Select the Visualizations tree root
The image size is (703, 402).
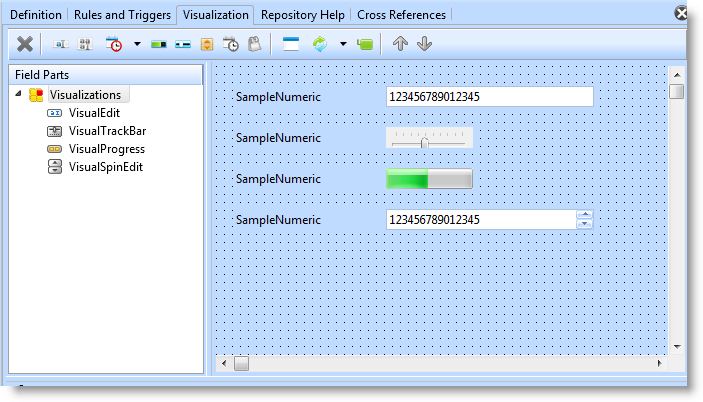(x=85, y=95)
